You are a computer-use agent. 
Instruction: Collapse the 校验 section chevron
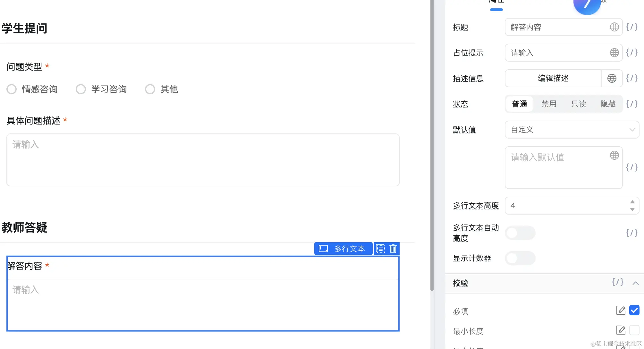[x=635, y=283]
